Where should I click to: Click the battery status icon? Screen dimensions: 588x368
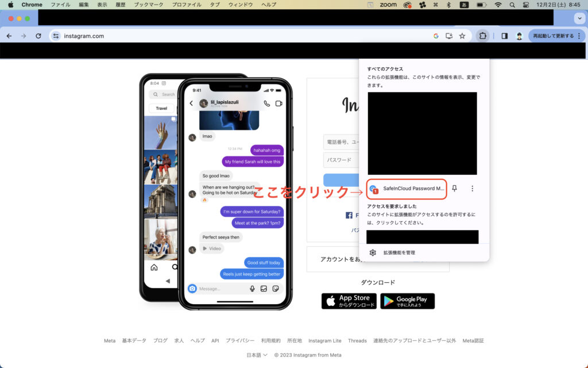click(x=482, y=5)
